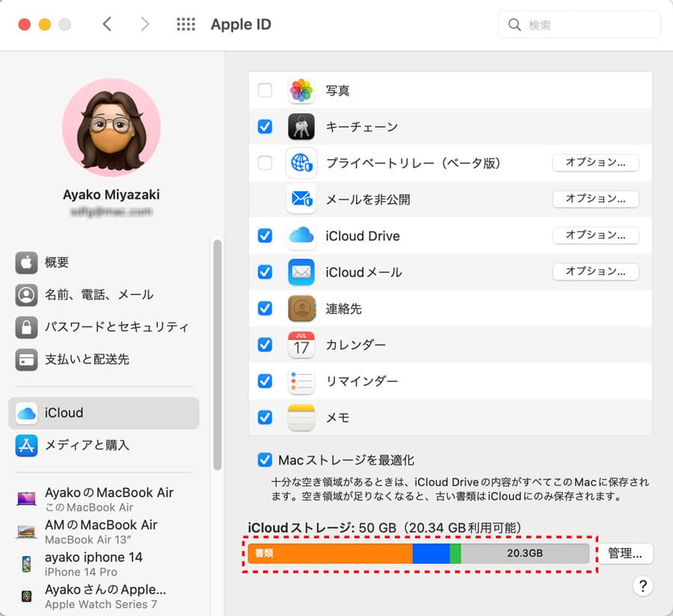The width and height of the screenshot is (673, 616).
Task: Click the sidebar vertical scrollbar
Action: tap(217, 354)
